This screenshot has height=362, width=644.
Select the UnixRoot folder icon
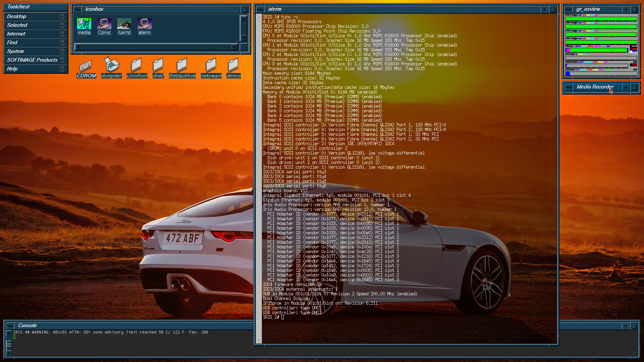coord(137,65)
